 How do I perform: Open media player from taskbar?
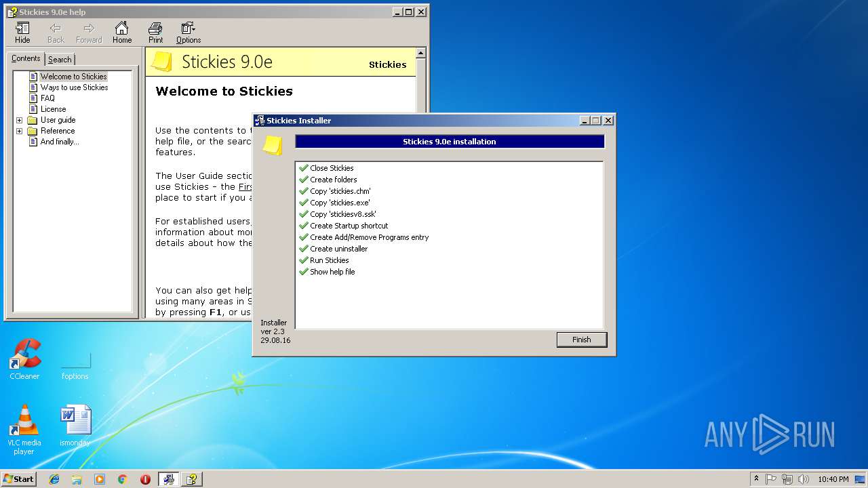pos(100,479)
